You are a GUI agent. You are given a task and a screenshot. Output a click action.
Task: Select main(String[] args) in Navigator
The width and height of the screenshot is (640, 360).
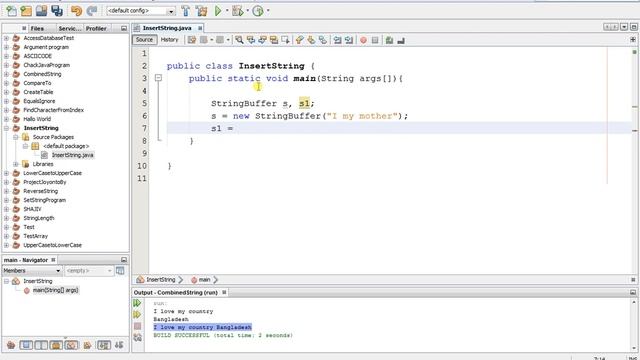(x=56, y=290)
